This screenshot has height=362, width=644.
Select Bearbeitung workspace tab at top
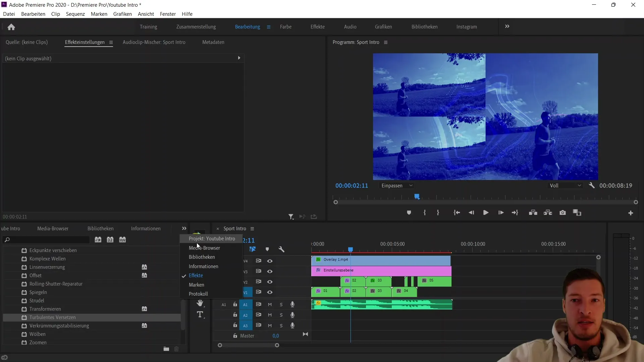(247, 26)
